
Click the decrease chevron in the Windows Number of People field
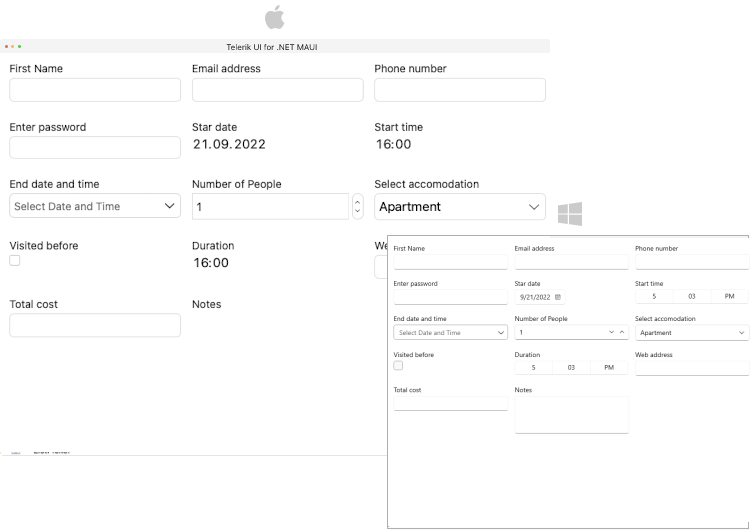[609, 332]
